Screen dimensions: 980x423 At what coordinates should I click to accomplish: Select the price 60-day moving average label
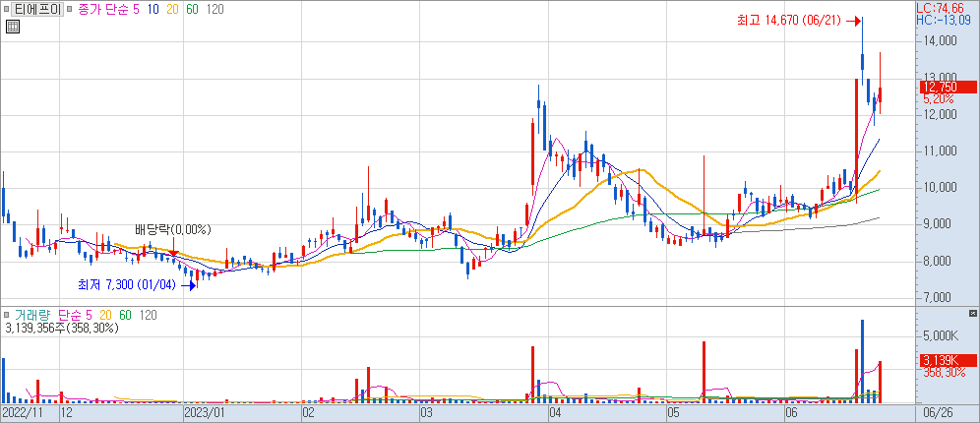(x=193, y=10)
